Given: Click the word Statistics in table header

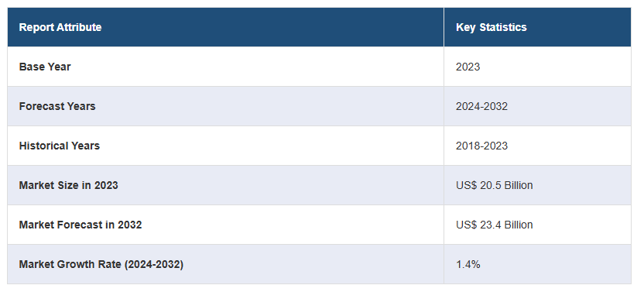Looking at the screenshot, I should pos(503,27).
